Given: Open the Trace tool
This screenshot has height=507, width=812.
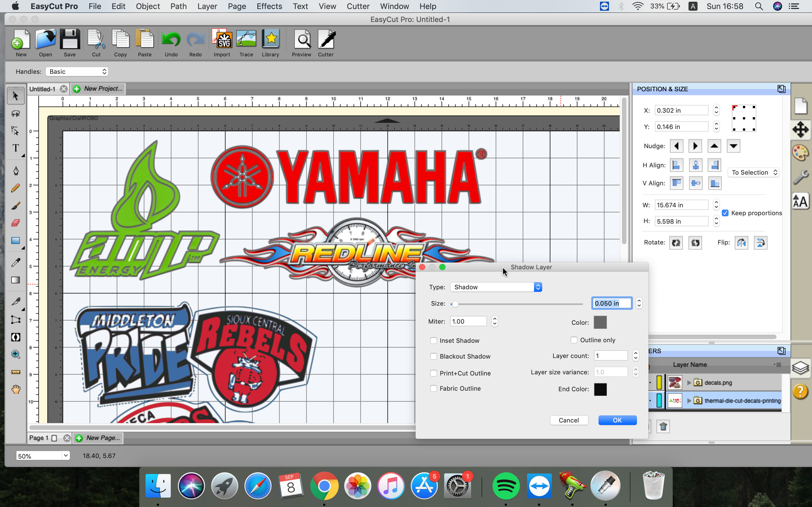Looking at the screenshot, I should 246,43.
